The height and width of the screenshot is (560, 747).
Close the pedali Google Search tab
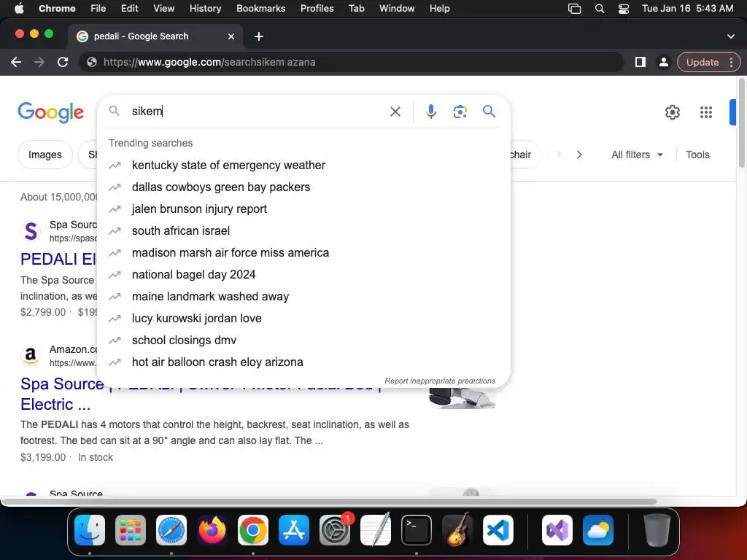pyautogui.click(x=231, y=36)
